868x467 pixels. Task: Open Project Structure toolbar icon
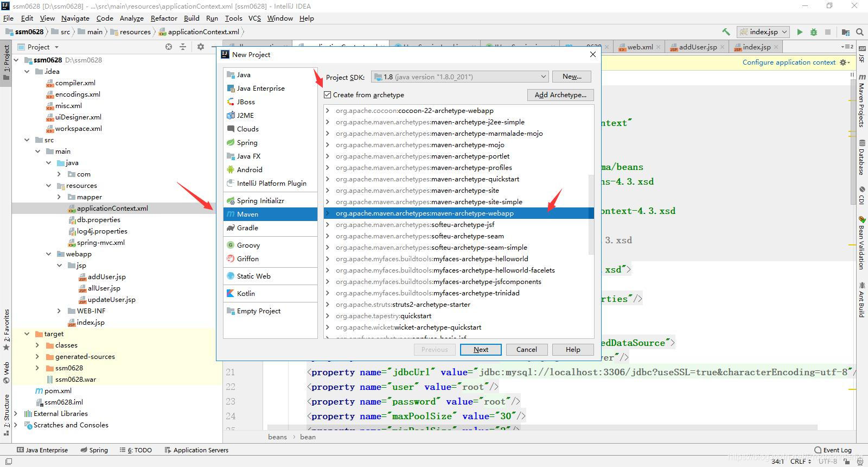click(846, 32)
